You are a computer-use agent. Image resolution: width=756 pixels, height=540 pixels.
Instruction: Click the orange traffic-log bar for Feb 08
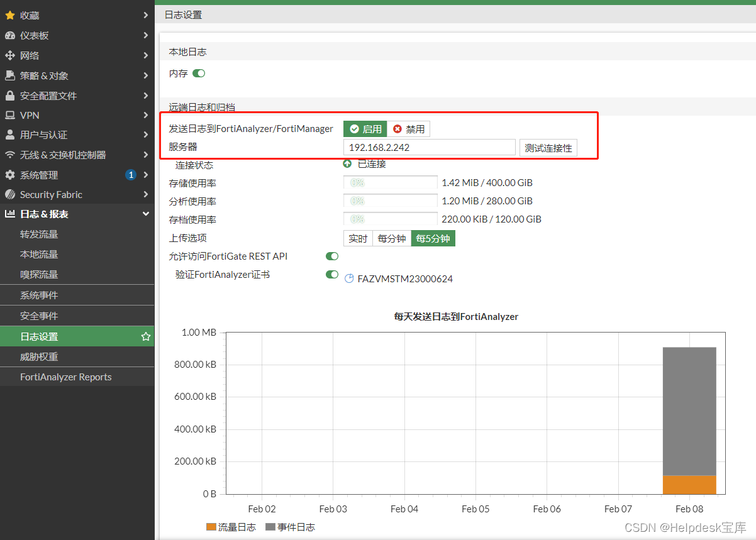pos(689,485)
